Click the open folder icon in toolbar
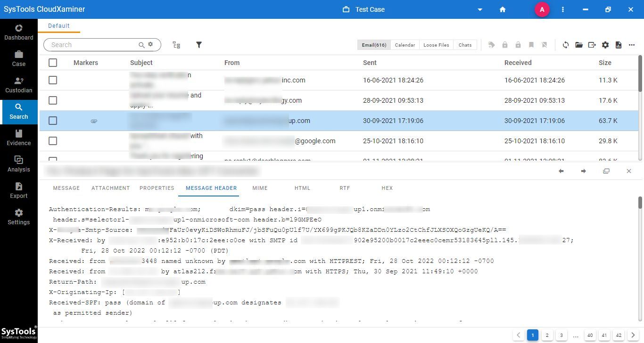 click(x=579, y=45)
